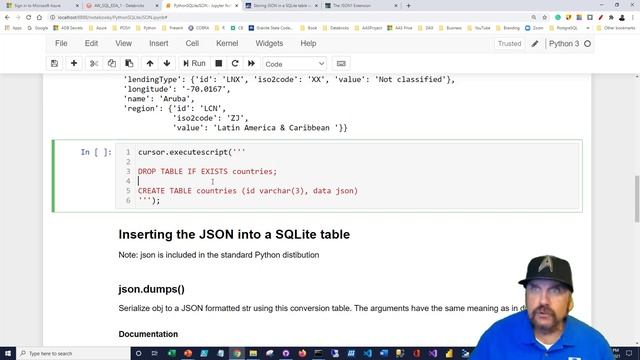Show more bookmarks chevron
The width and height of the screenshot is (640, 360).
click(x=588, y=28)
